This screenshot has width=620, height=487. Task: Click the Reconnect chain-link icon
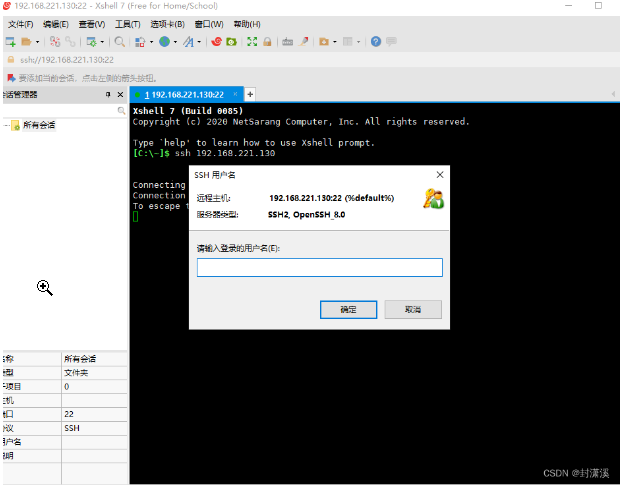(70, 42)
